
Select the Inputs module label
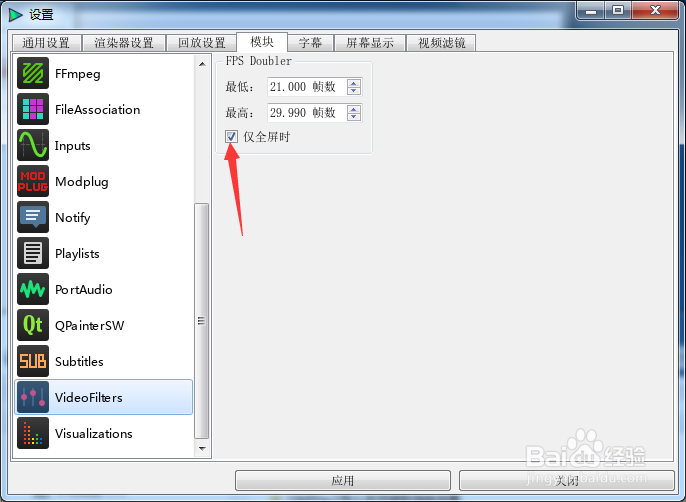[x=72, y=146]
